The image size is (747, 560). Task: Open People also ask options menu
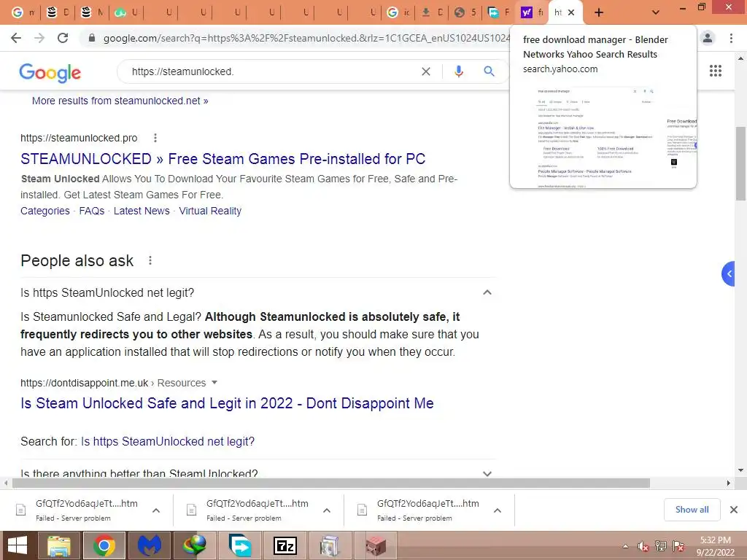click(x=150, y=260)
